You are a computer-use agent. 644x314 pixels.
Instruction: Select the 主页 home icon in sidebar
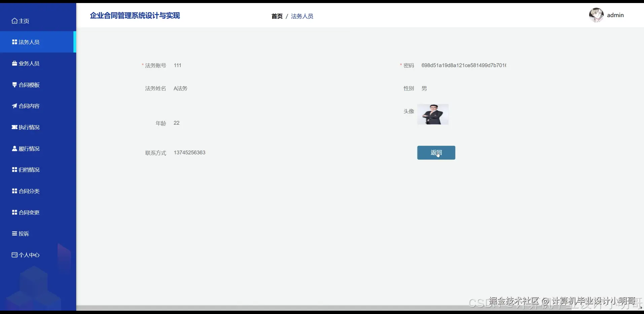14,21
